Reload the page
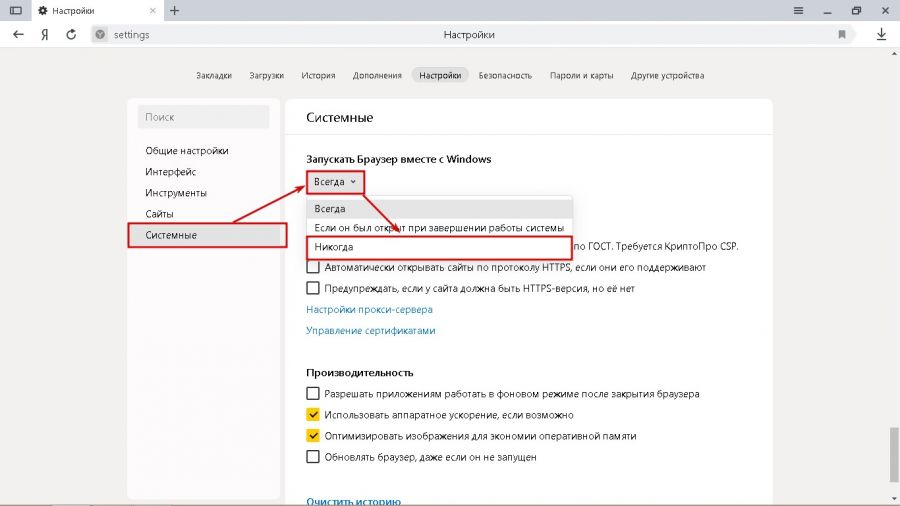Screen dimensions: 900x506 (x=71, y=34)
